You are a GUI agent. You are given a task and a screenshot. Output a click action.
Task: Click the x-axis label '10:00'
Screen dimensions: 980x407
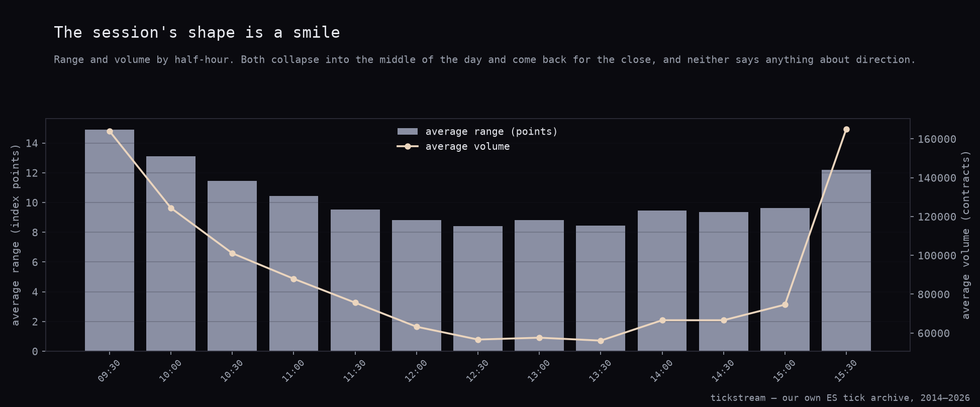[x=170, y=371]
